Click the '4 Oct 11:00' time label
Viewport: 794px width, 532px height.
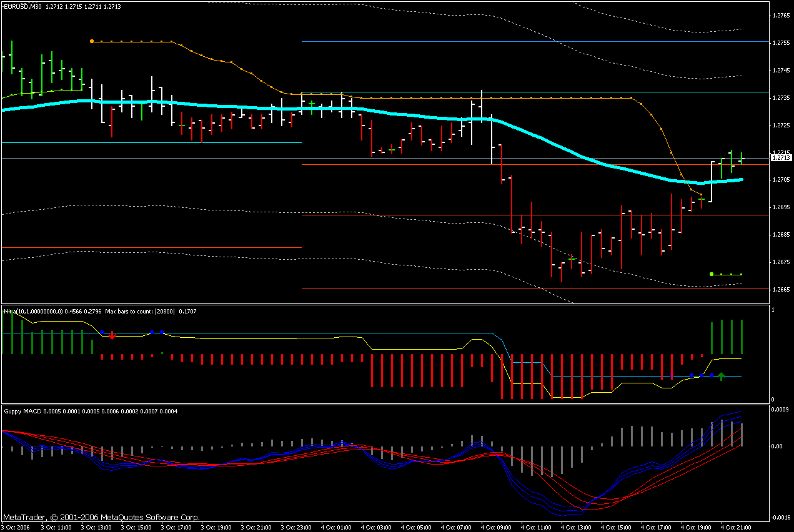tap(535, 528)
